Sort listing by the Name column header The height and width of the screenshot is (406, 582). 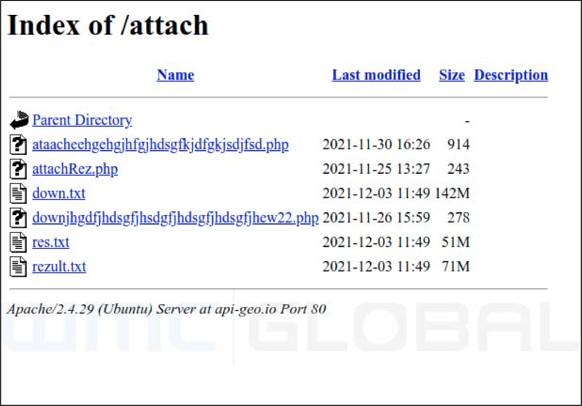[175, 75]
